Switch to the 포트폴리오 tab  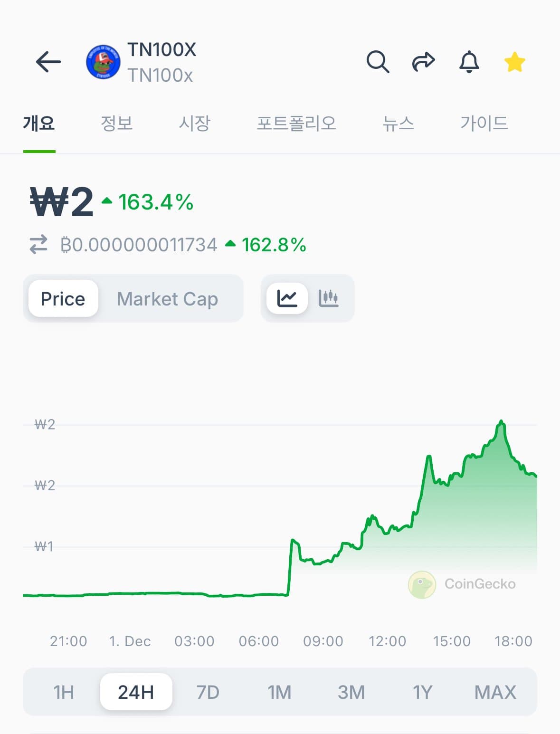(x=296, y=124)
